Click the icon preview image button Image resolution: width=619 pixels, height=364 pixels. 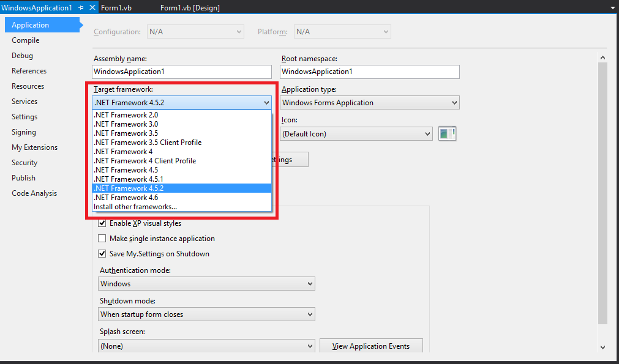448,134
